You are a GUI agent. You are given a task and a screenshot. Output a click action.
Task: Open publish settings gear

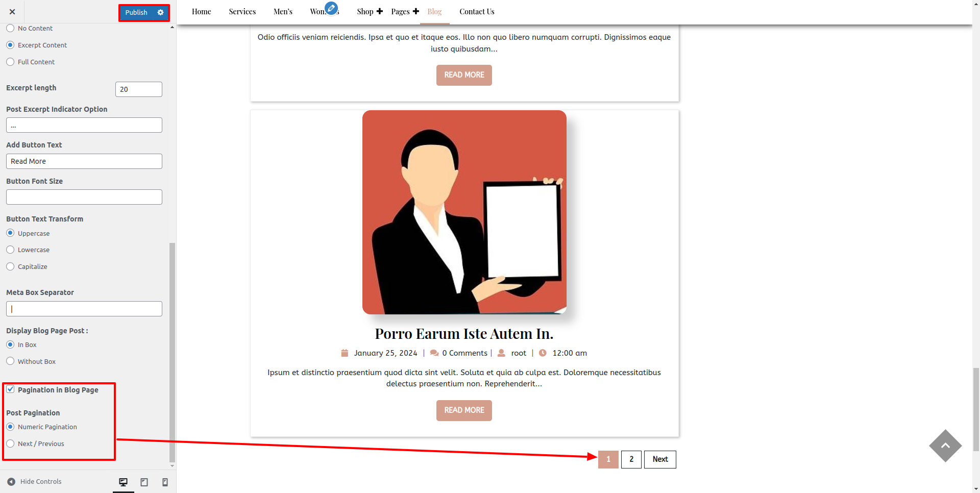tap(160, 12)
